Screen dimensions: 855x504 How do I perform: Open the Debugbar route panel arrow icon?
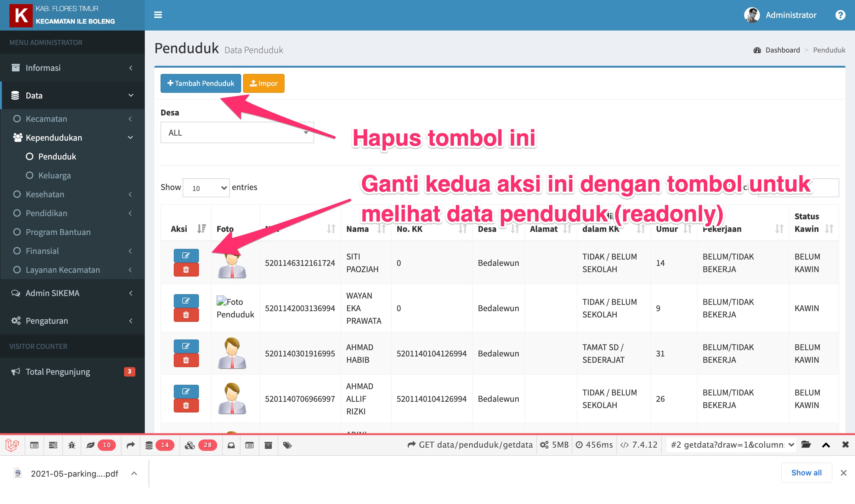pyautogui.click(x=131, y=445)
